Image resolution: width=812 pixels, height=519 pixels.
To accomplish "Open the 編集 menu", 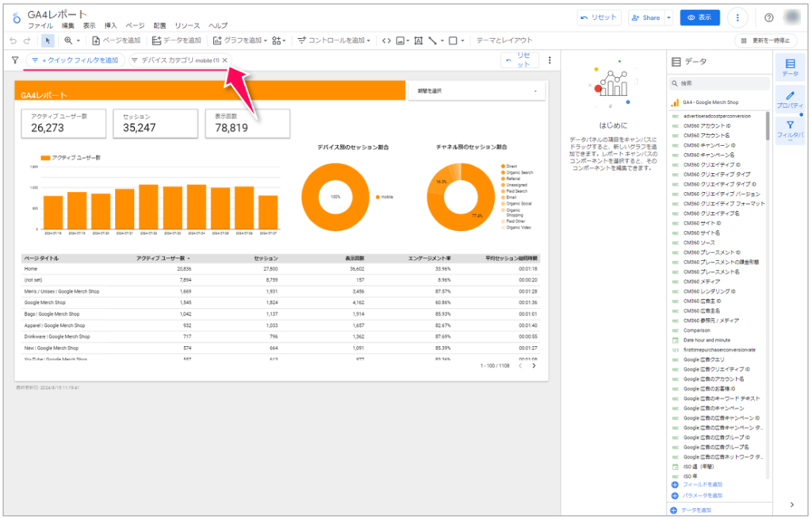I will click(68, 25).
